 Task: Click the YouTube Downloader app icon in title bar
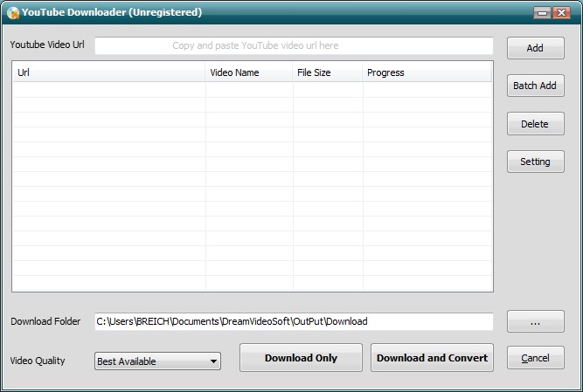13,13
